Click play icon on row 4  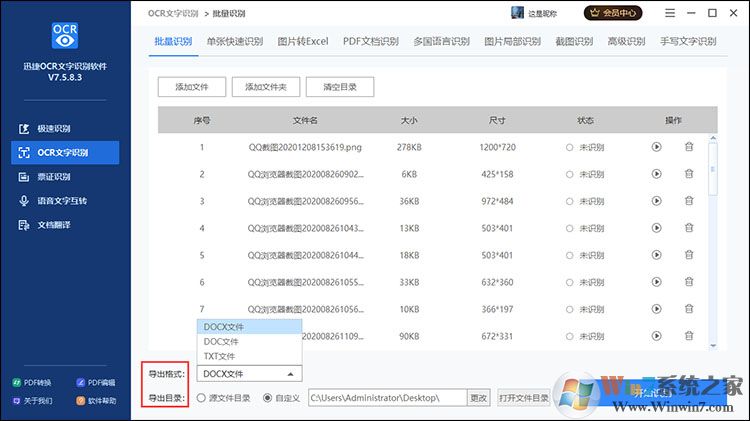(657, 228)
